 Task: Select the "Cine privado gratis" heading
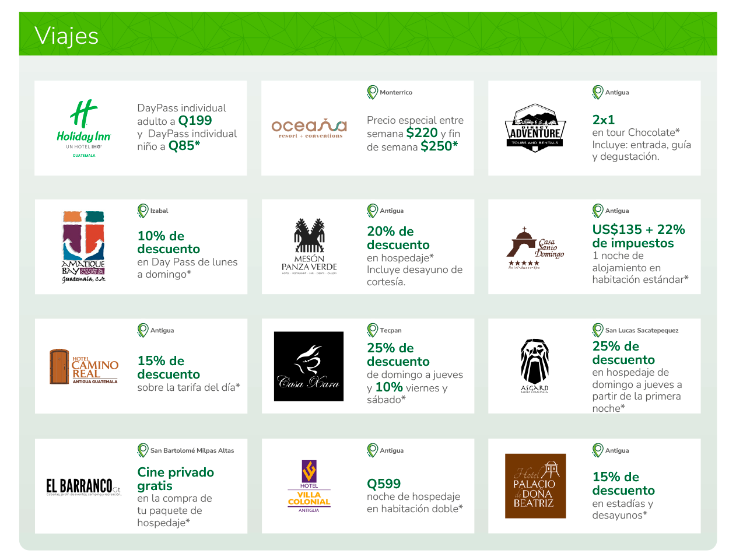176,479
